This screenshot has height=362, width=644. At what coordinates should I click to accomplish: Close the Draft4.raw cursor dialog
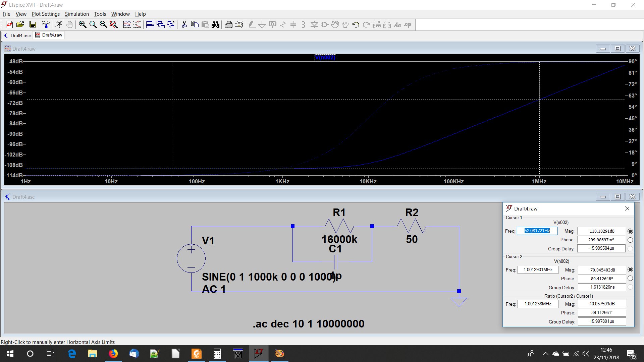(x=627, y=208)
